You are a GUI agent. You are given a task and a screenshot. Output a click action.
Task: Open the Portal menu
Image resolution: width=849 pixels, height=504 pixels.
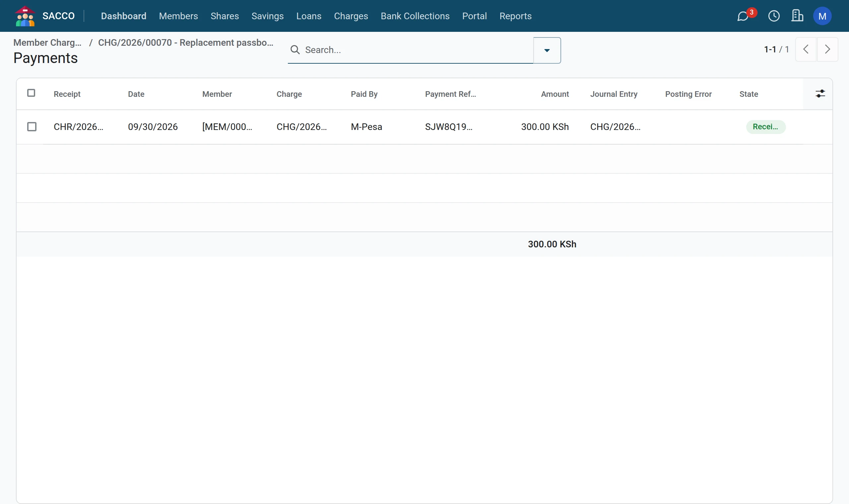(475, 16)
